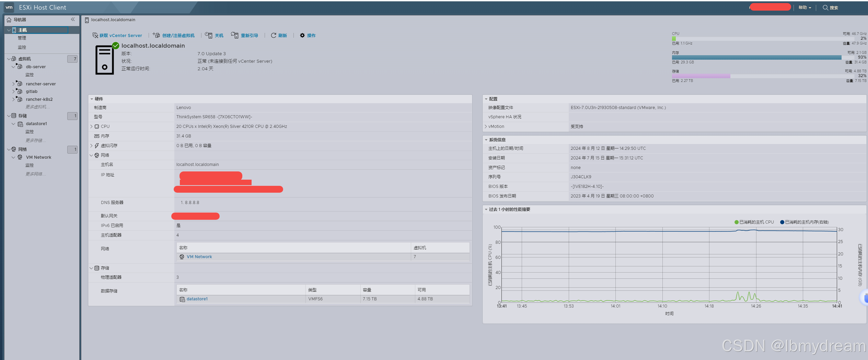This screenshot has width=868, height=360.
Task: Click the rancher-server VM icon
Action: pyautogui.click(x=20, y=84)
